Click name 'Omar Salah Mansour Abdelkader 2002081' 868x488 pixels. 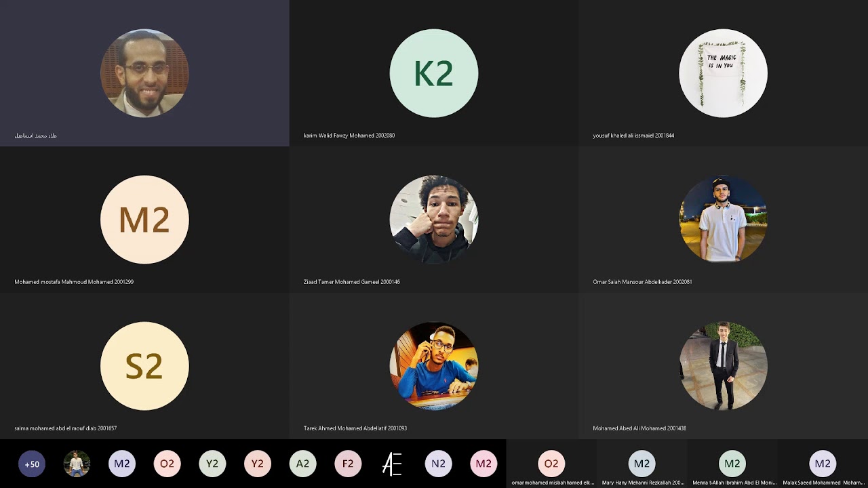(642, 282)
